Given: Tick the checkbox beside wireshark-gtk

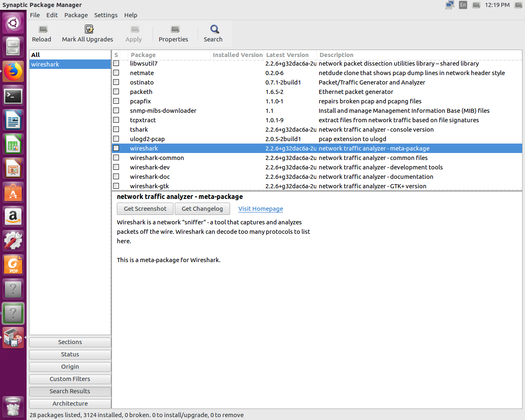Looking at the screenshot, I should click(116, 186).
